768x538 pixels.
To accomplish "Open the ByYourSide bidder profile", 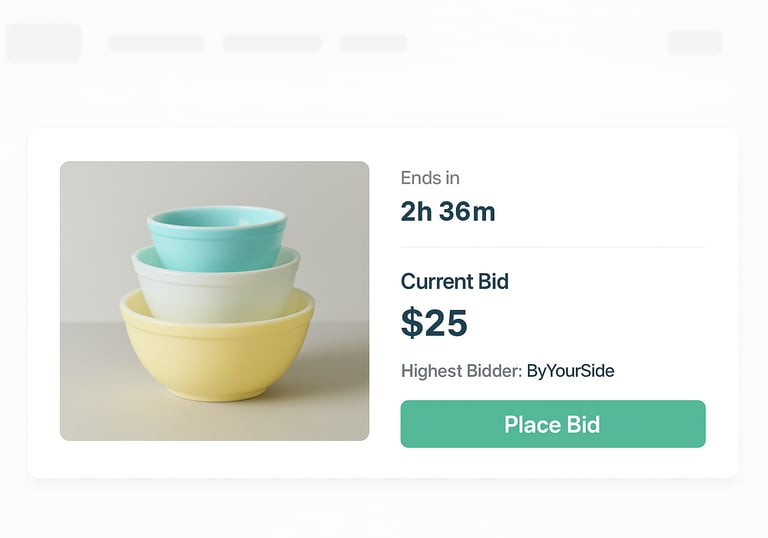I will coord(570,371).
